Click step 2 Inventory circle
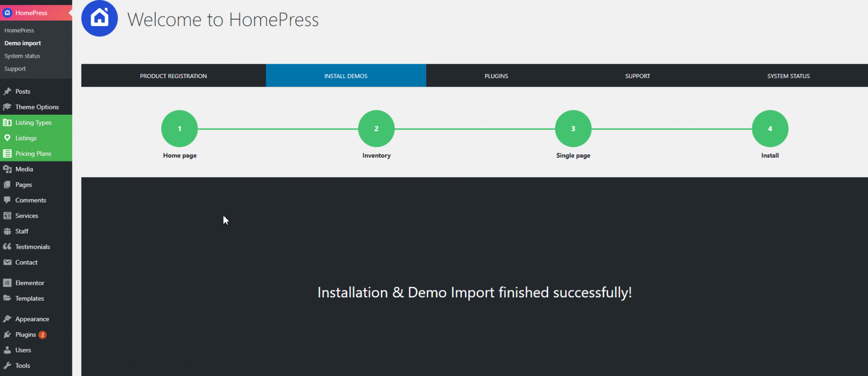Image resolution: width=868 pixels, height=376 pixels. click(376, 129)
